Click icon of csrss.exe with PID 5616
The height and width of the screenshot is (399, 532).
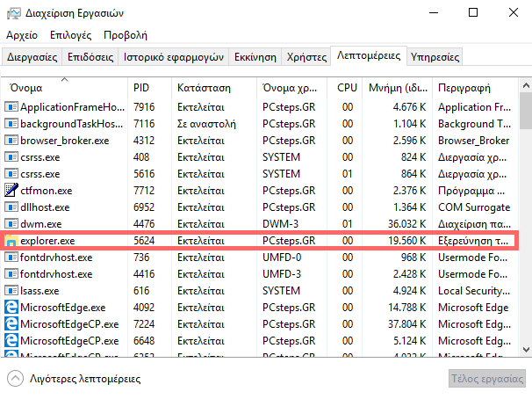point(11,173)
